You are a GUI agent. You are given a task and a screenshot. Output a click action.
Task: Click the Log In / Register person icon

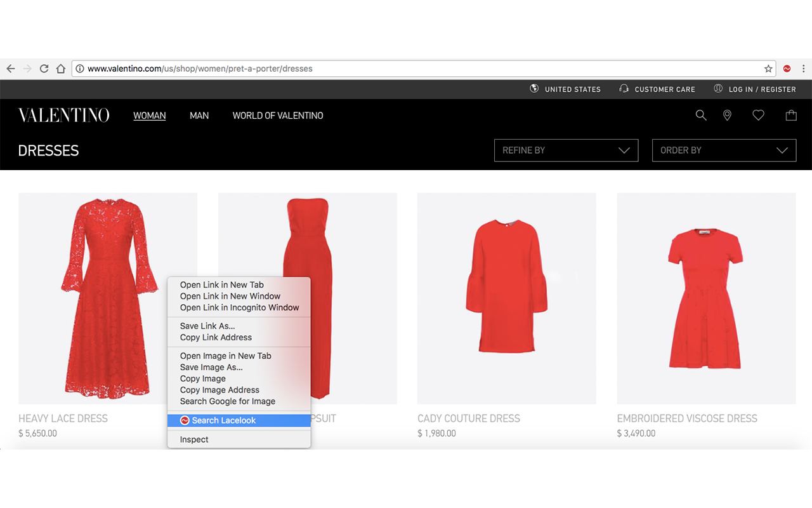point(717,89)
